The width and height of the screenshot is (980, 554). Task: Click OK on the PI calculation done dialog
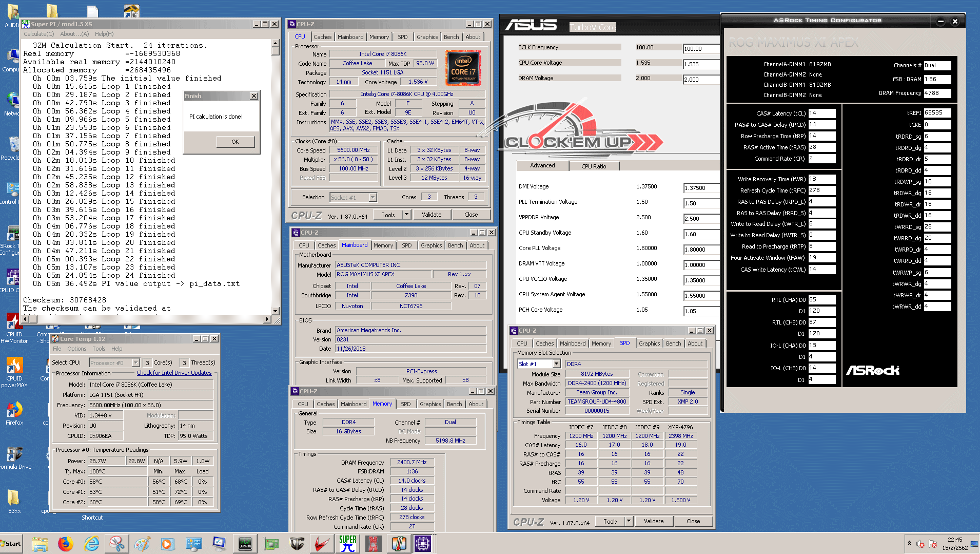click(235, 142)
